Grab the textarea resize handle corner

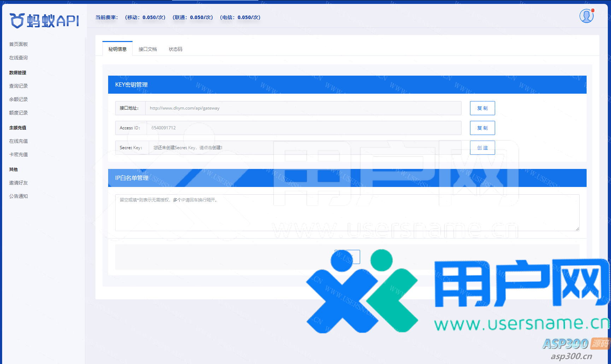[577, 229]
